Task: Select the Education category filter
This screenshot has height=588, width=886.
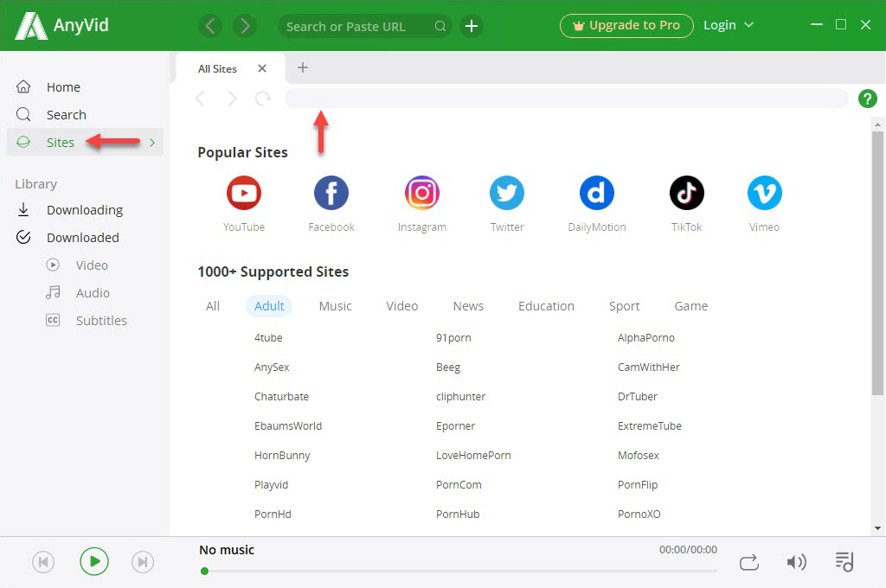Action: (547, 306)
